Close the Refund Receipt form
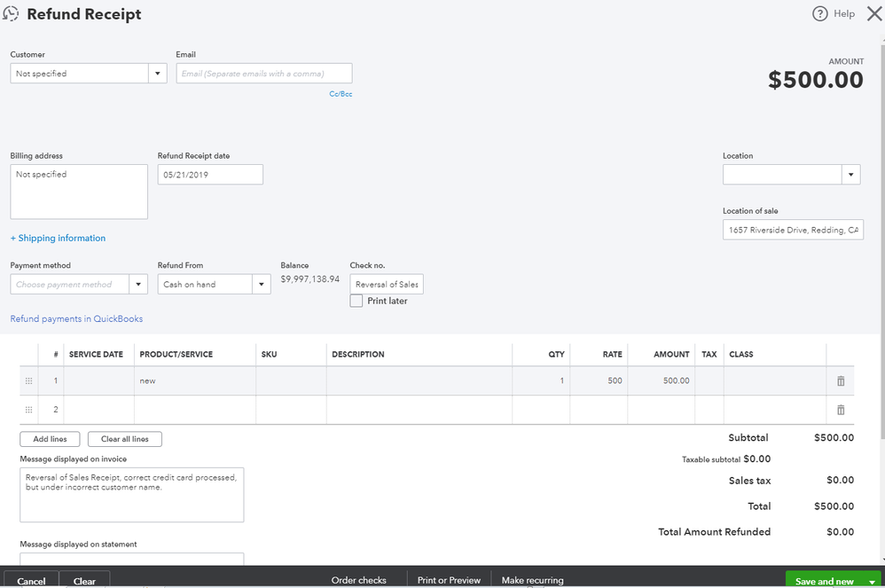885x588 pixels. click(873, 13)
